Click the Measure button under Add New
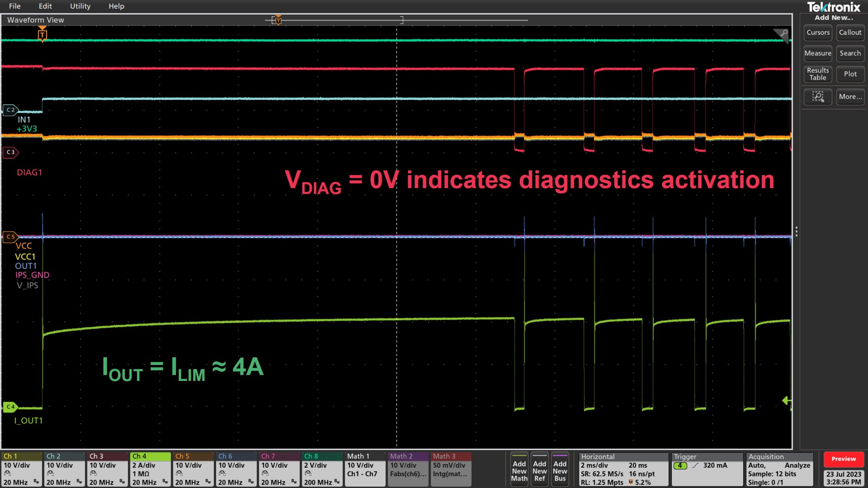868x488 pixels. click(818, 53)
